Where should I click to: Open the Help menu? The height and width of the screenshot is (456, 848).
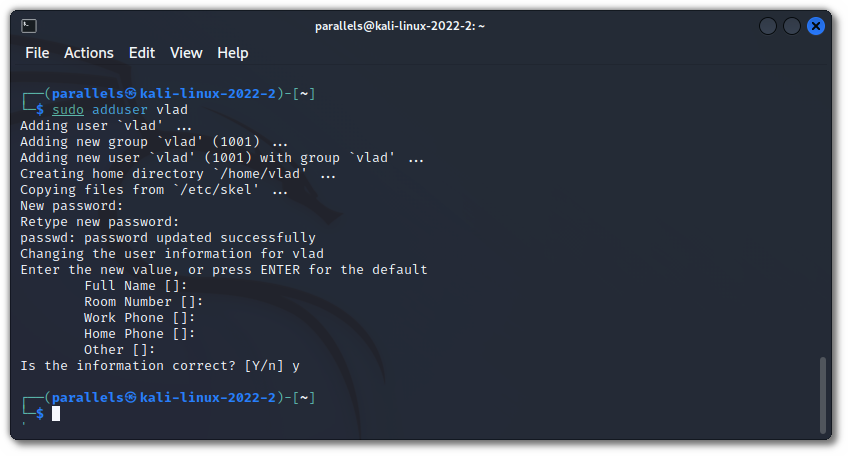(x=233, y=53)
